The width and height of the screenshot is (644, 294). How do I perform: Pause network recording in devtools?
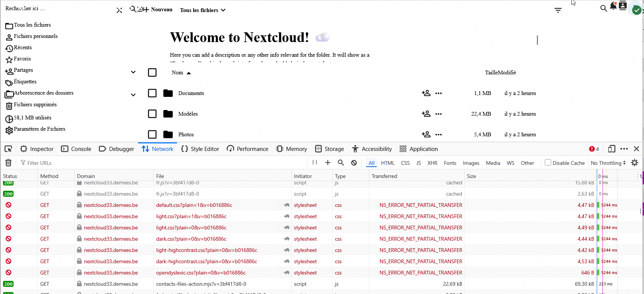[x=315, y=163]
